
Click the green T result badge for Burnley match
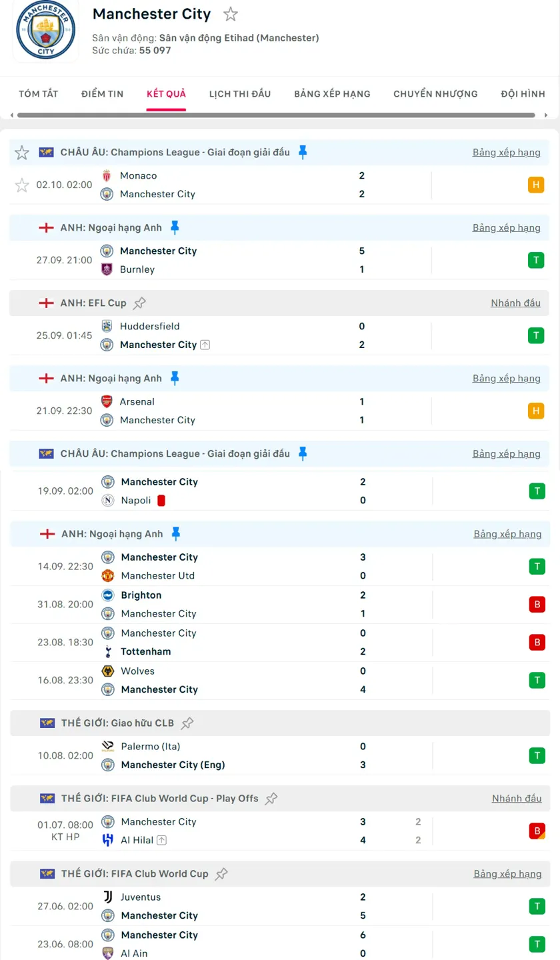click(537, 259)
